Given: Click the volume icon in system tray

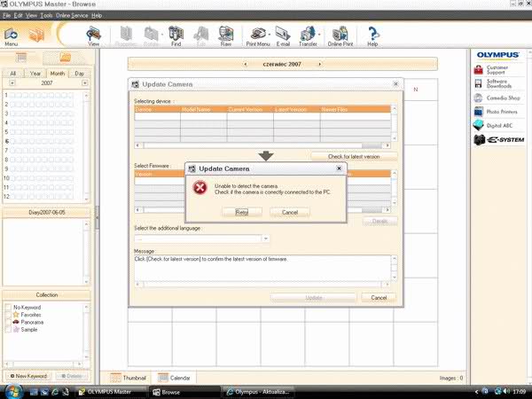Looking at the screenshot, I should pyautogui.click(x=507, y=392).
